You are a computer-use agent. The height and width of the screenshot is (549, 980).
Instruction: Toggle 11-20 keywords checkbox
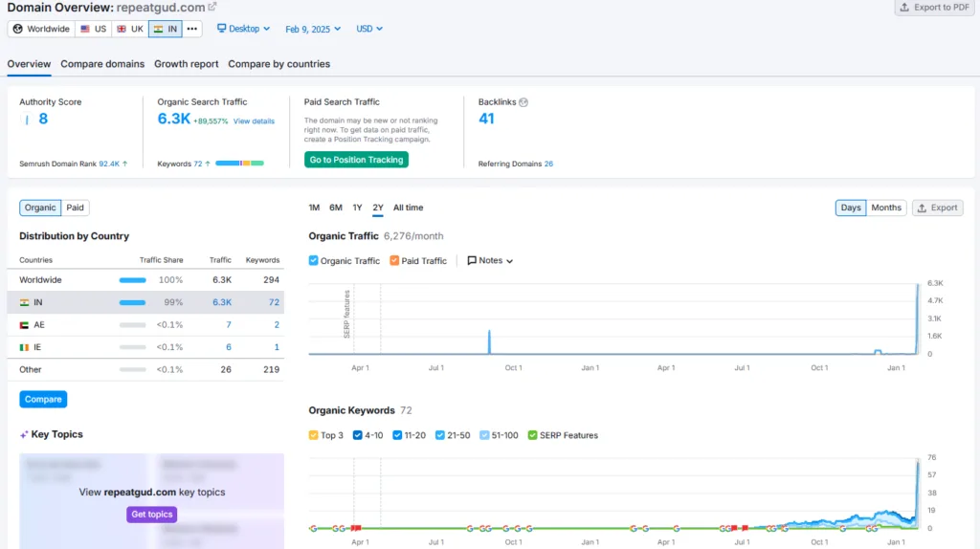point(397,434)
